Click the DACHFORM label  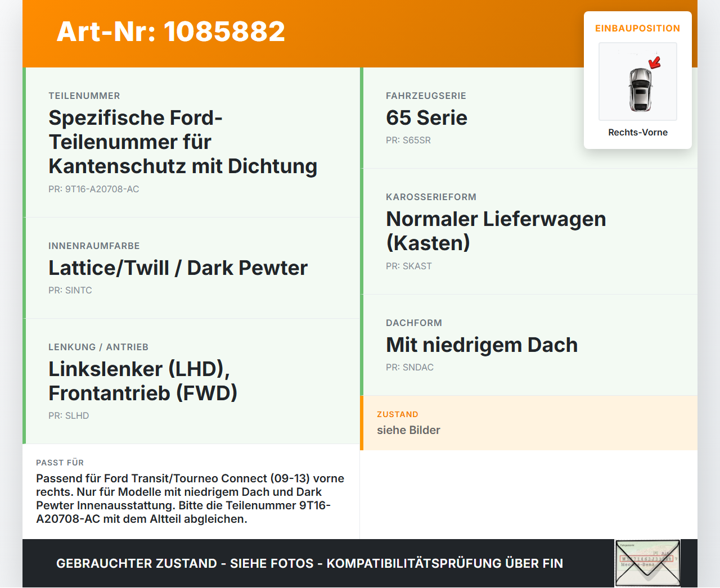coord(414,323)
